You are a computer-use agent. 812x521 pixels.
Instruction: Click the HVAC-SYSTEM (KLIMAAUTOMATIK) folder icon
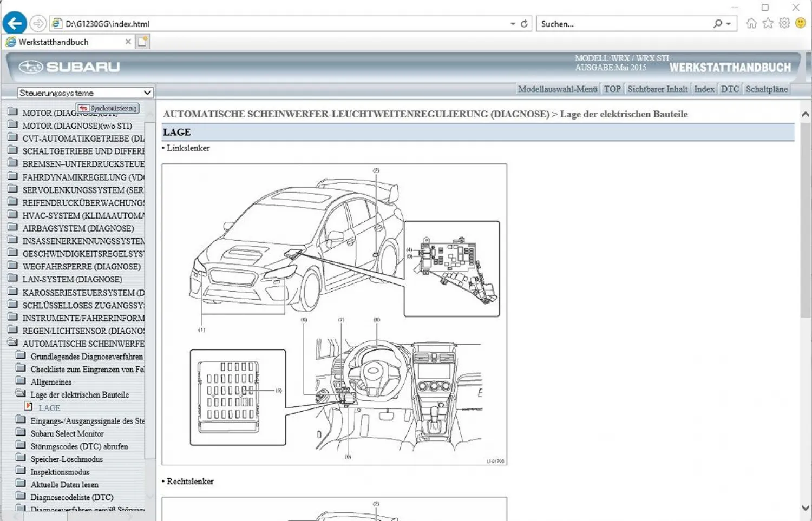[12, 215]
